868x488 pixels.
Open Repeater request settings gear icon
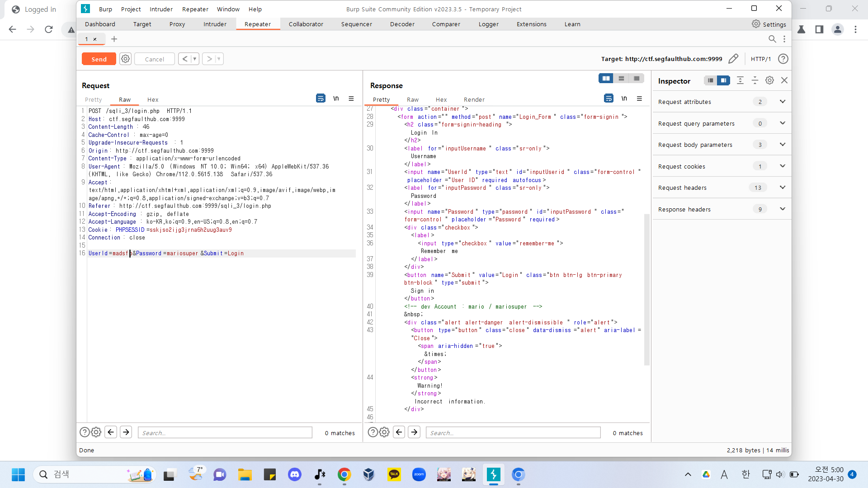pos(125,59)
